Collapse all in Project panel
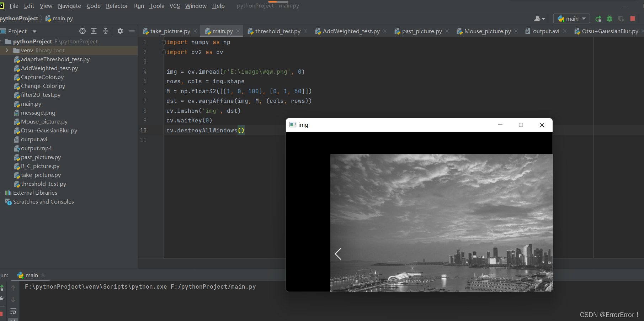644x321 pixels. click(106, 31)
